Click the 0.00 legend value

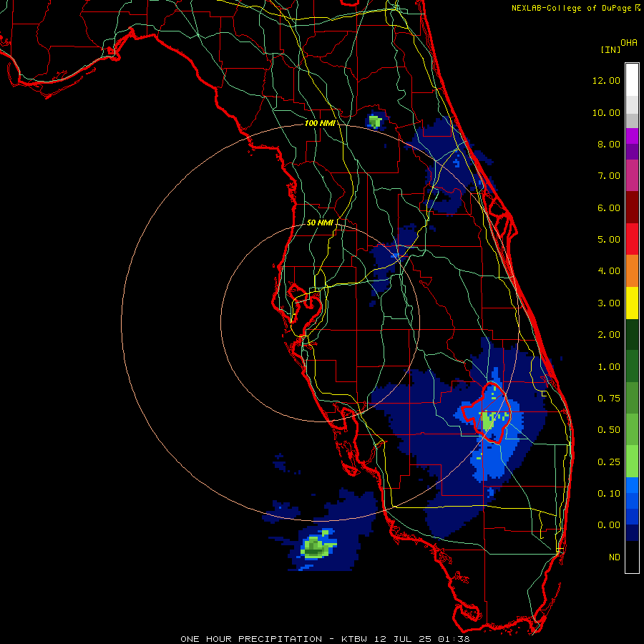point(609,525)
